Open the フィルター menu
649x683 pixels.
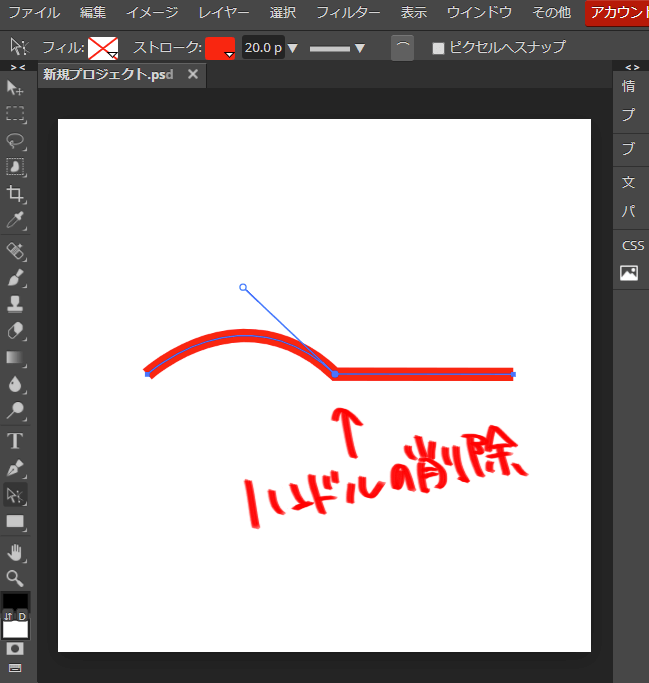coord(348,13)
